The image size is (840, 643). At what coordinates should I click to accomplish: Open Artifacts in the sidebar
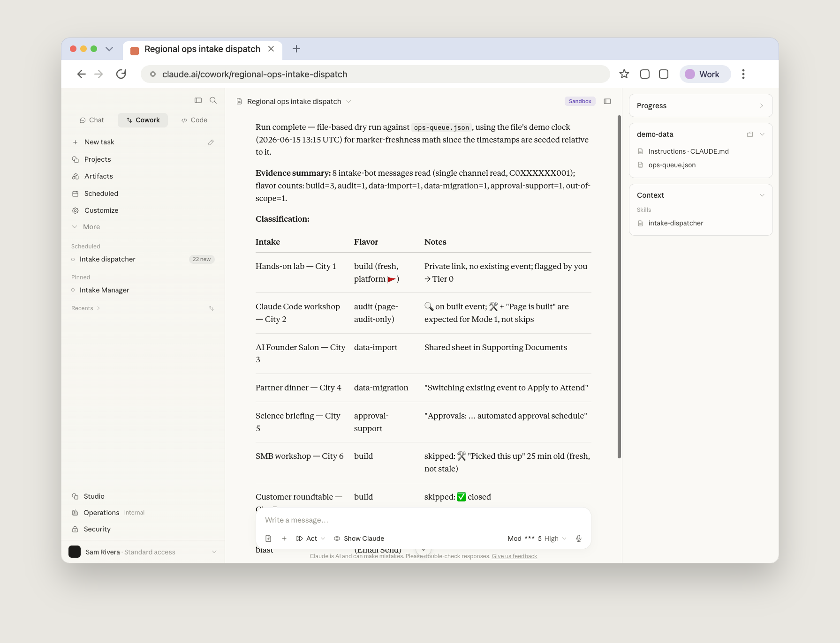click(x=98, y=176)
